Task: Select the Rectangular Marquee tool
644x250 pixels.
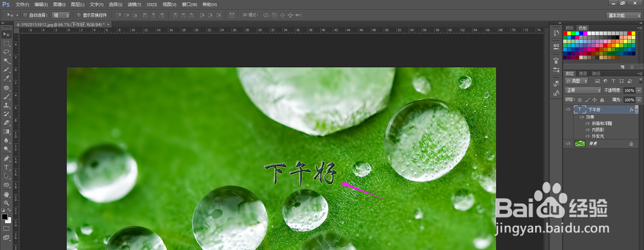Action: pyautogui.click(x=6, y=43)
